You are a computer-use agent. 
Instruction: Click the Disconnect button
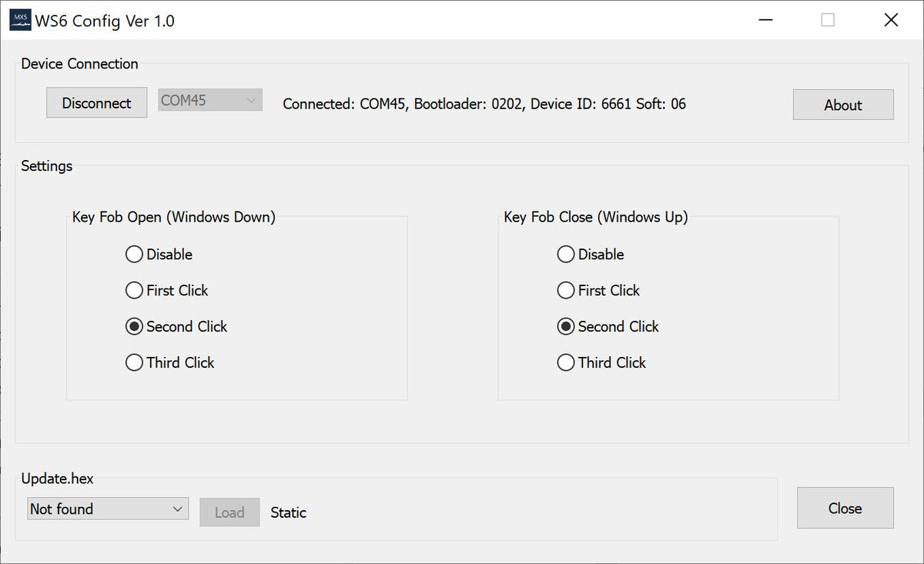pos(96,102)
